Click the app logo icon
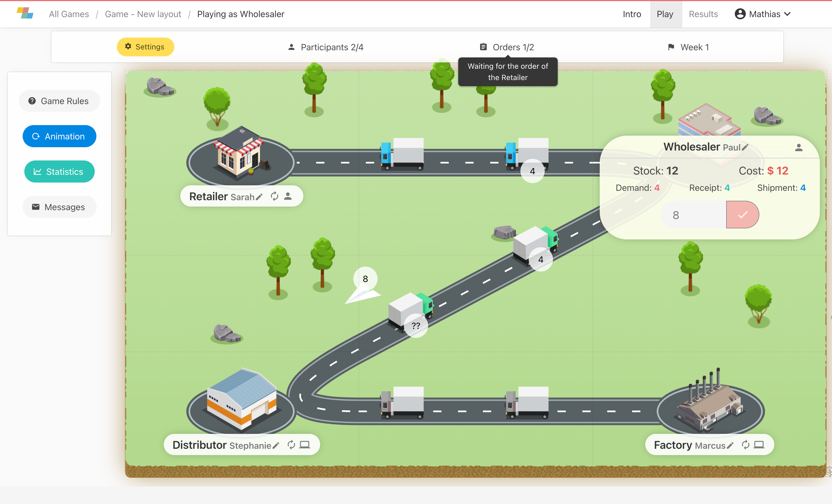The width and height of the screenshot is (832, 504). pos(25,13)
